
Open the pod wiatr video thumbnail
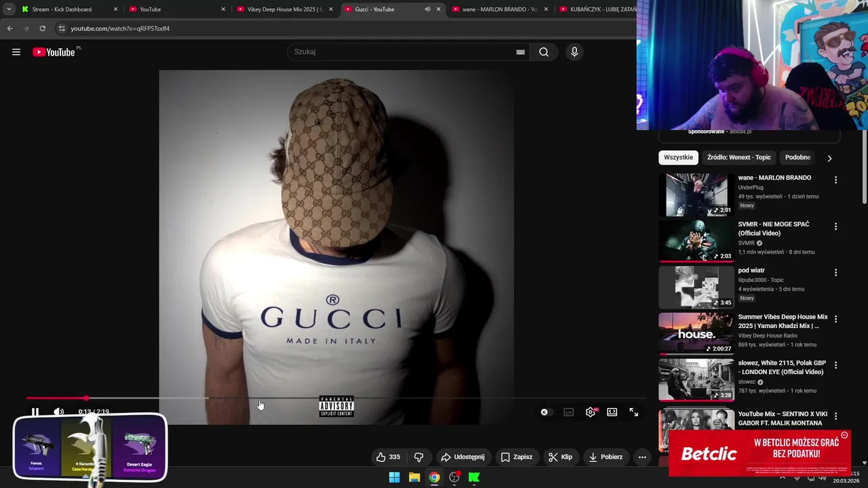tap(696, 287)
